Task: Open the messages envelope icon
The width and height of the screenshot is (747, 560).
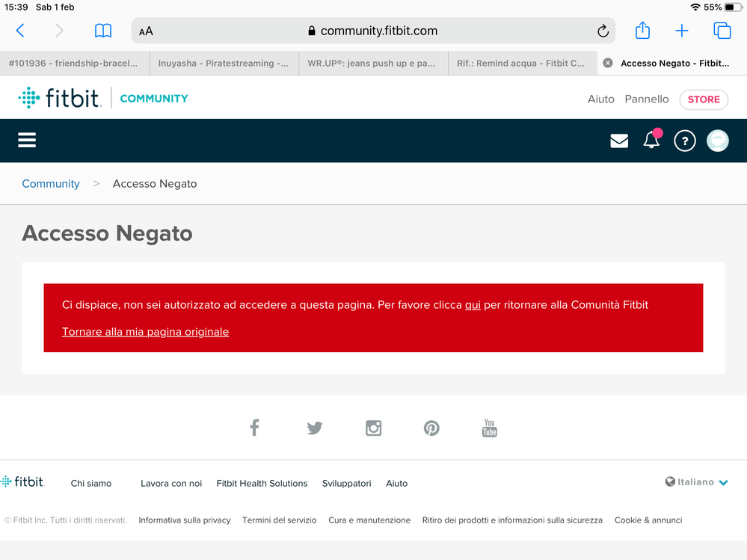Action: 619,141
